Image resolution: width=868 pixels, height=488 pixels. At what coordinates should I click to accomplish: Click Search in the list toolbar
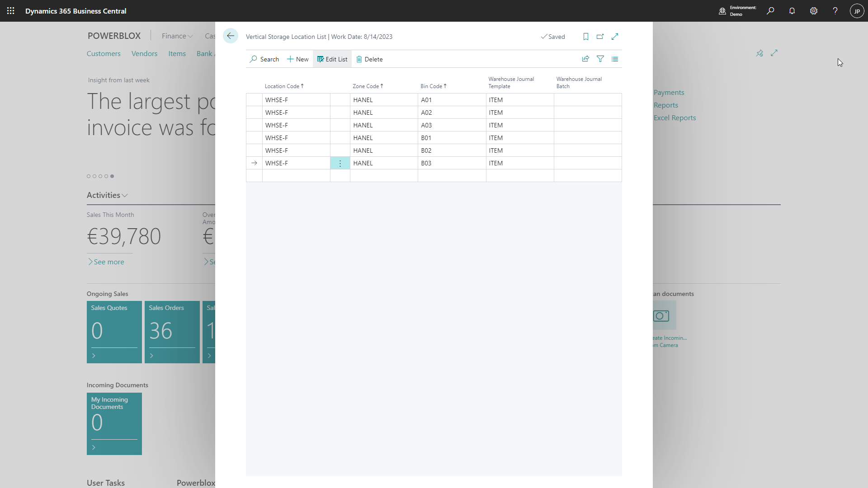pos(264,59)
